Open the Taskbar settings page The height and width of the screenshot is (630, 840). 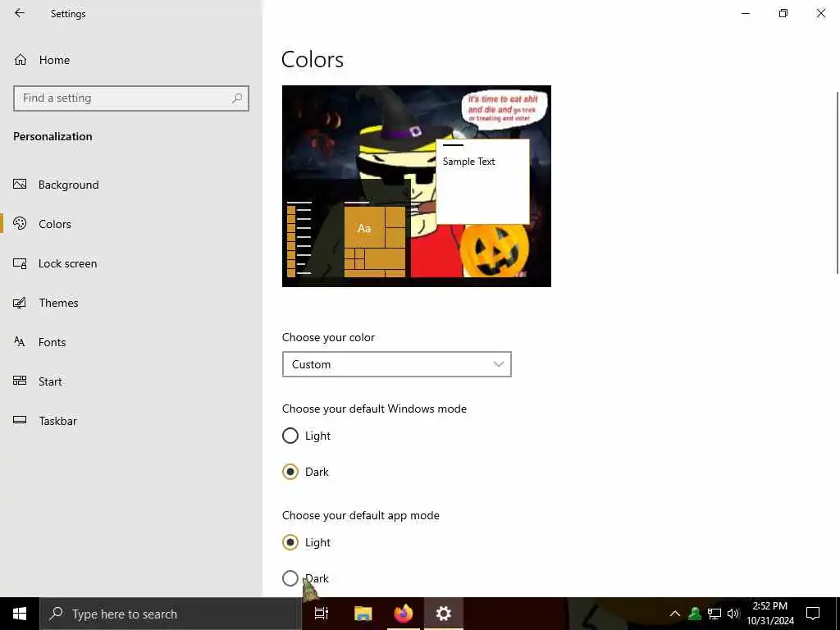131,421
